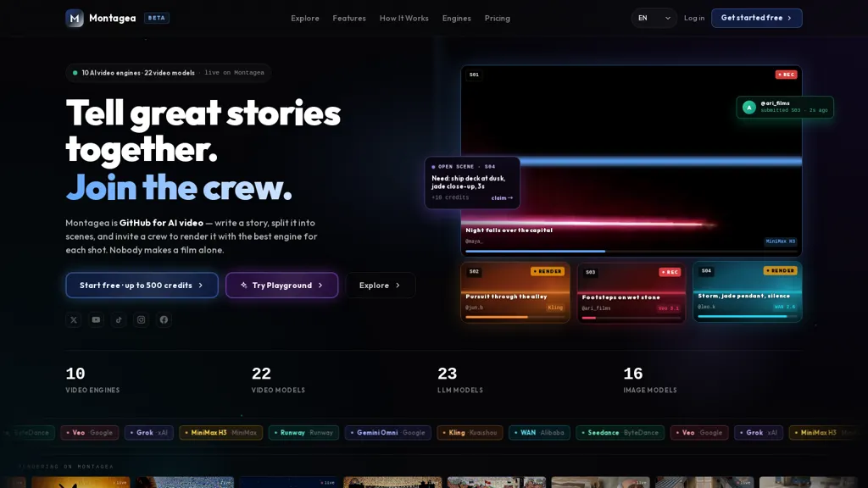Open the EN language dropdown
The image size is (868, 488).
[654, 19]
